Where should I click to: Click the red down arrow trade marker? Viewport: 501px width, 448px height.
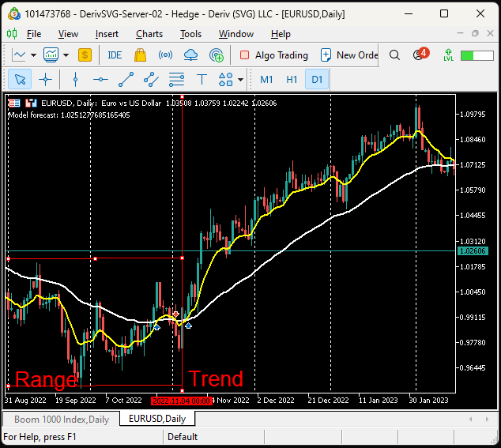coord(175,314)
